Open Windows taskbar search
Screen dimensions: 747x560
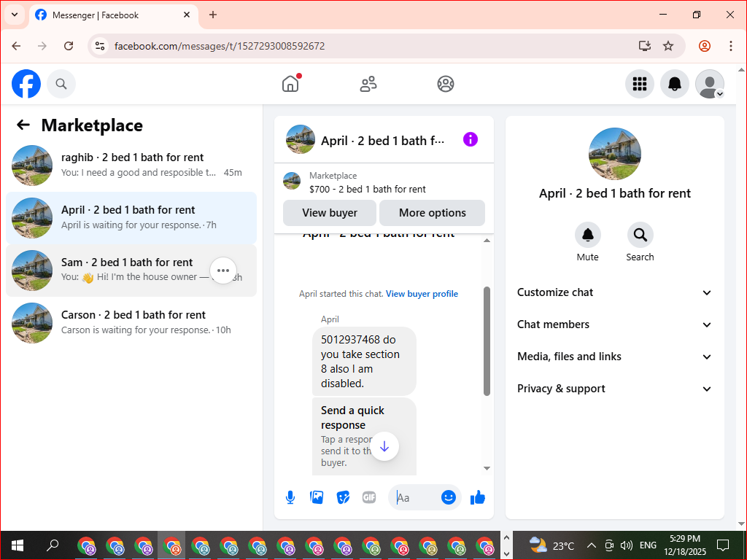[x=53, y=545]
